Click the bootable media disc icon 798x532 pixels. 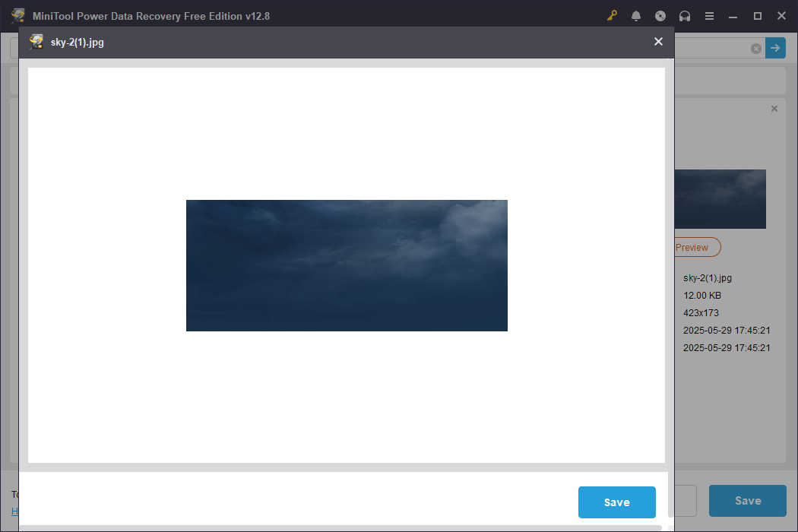tap(660, 15)
